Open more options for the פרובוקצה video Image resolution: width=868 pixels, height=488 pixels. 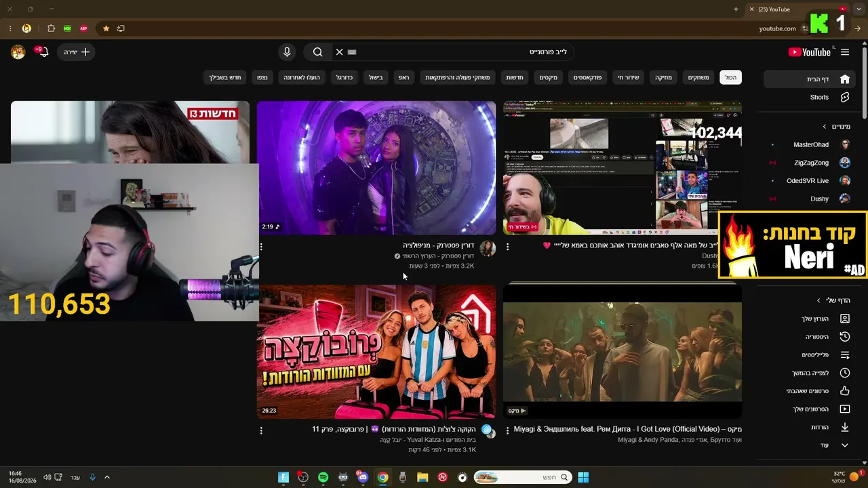click(x=261, y=430)
